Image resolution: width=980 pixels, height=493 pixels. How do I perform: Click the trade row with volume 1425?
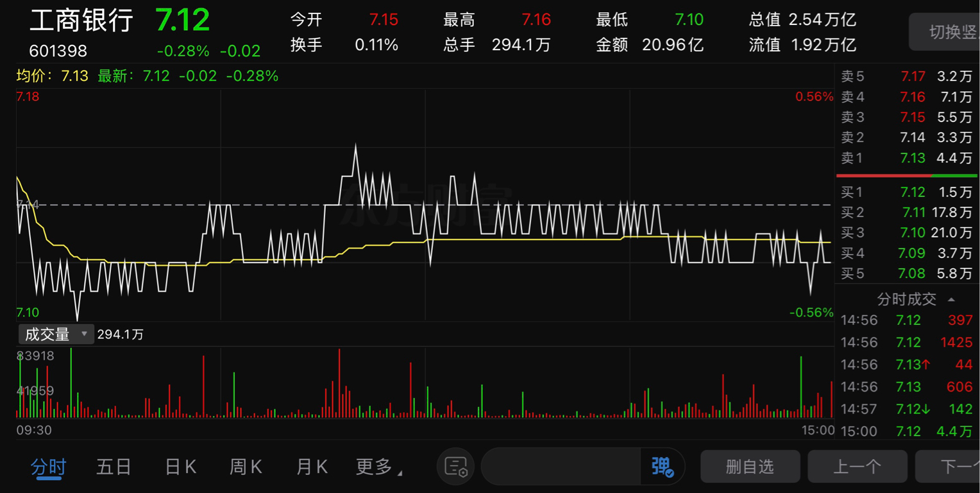point(907,343)
